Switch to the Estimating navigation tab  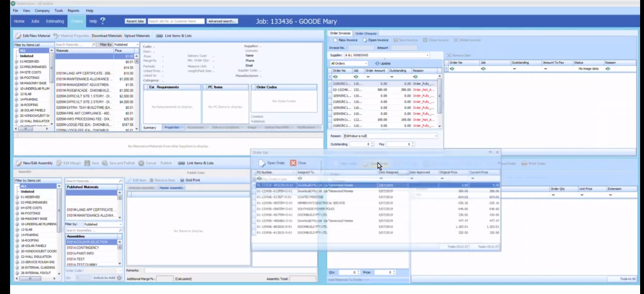pyautogui.click(x=55, y=21)
